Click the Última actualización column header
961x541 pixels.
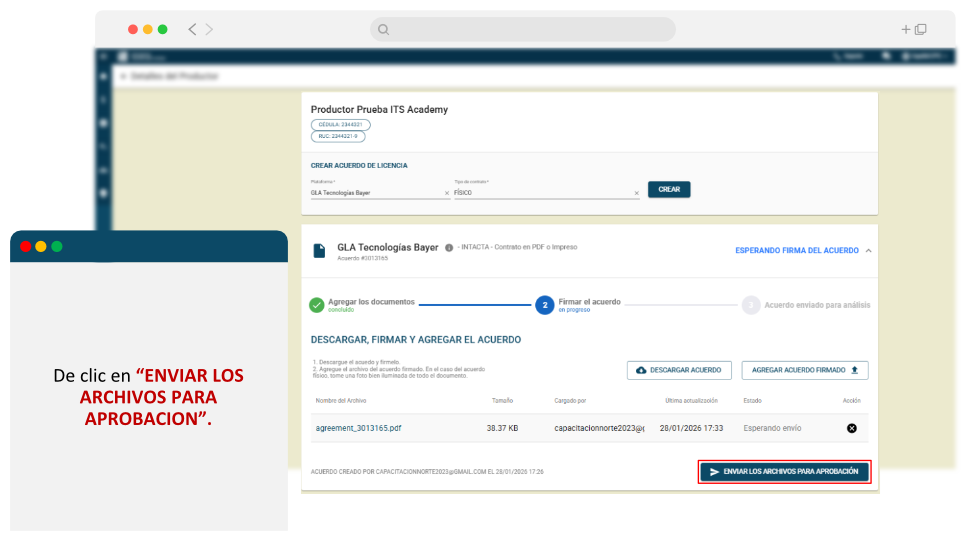click(x=691, y=401)
